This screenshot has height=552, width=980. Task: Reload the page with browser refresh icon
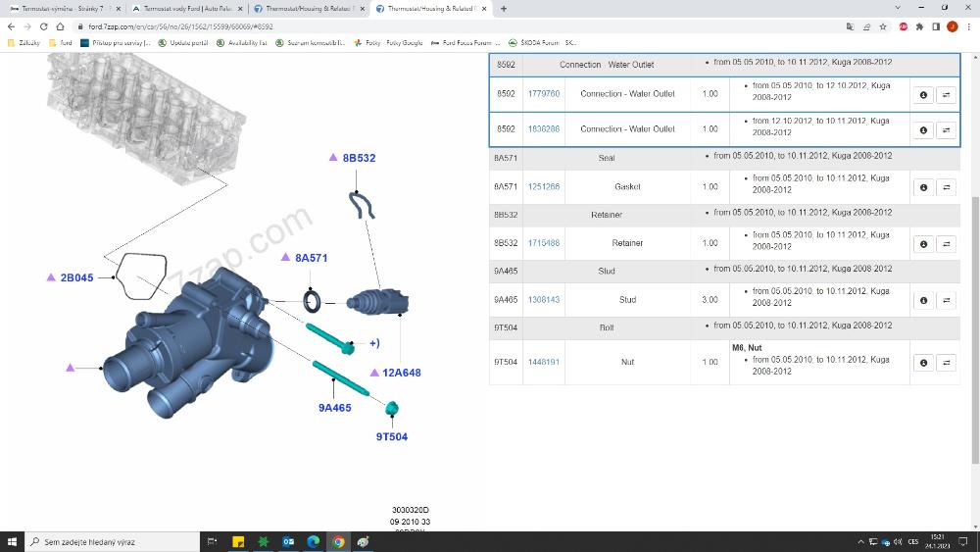(x=44, y=26)
